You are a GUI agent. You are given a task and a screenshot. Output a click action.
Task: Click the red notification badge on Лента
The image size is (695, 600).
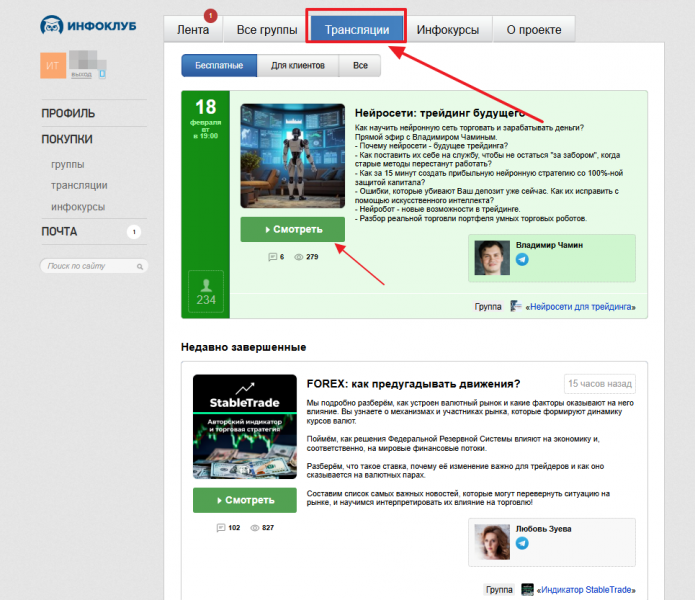click(x=211, y=16)
